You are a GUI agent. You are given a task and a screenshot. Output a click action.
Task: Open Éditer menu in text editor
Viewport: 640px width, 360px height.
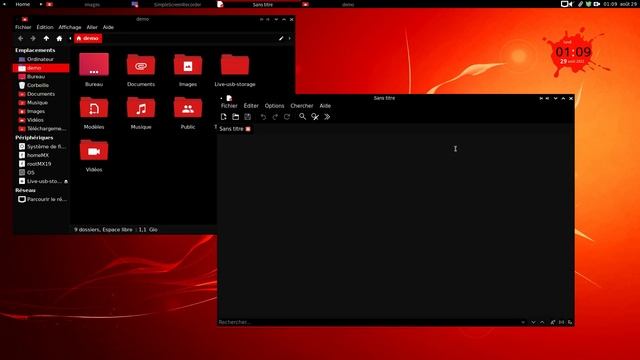(x=251, y=106)
